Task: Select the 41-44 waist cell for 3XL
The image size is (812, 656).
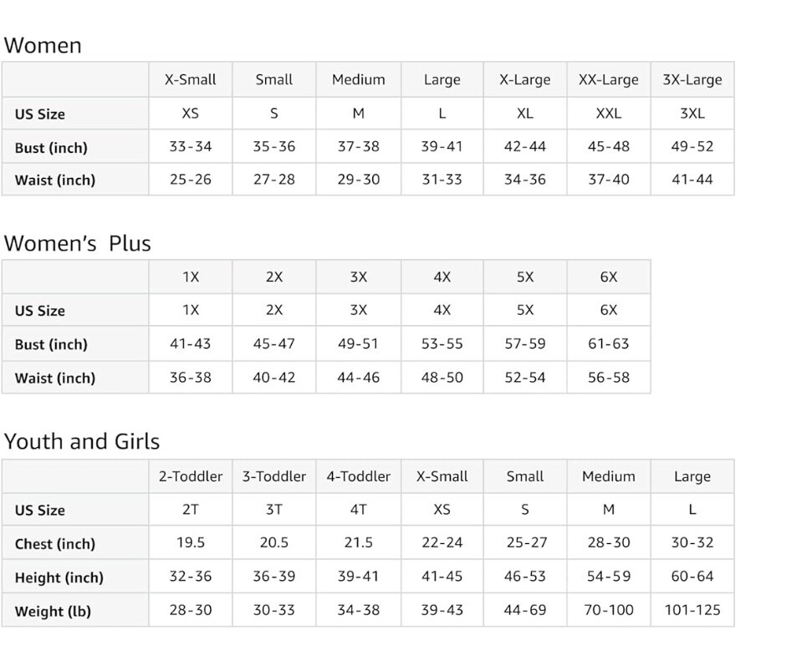Action: click(692, 180)
